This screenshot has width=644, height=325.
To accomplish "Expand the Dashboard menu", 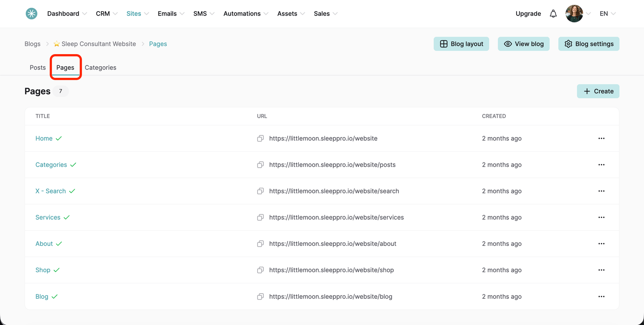I will click(x=67, y=14).
